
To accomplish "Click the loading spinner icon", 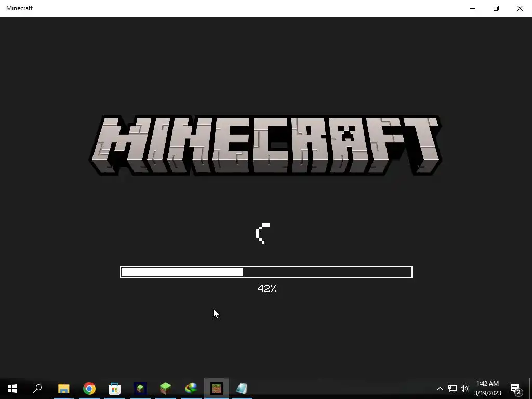I will pos(263,233).
